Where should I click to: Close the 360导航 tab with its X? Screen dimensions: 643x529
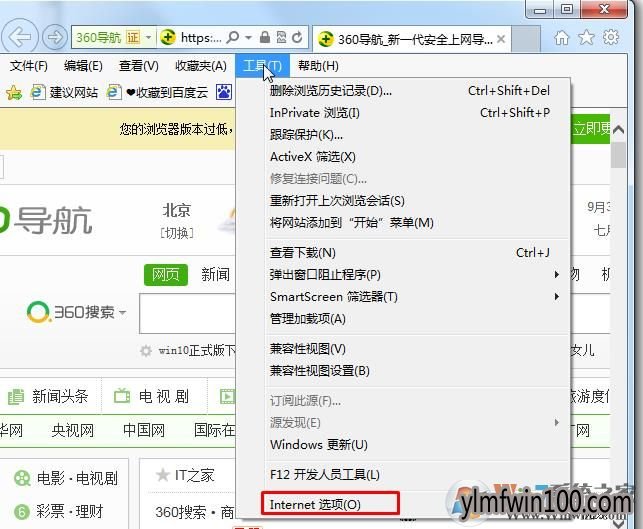click(501, 39)
